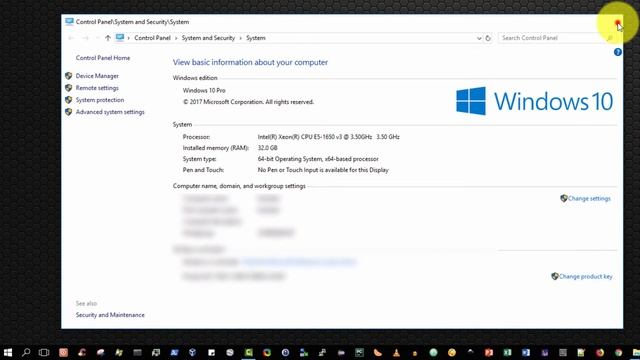Open Advanced system settings

click(110, 112)
